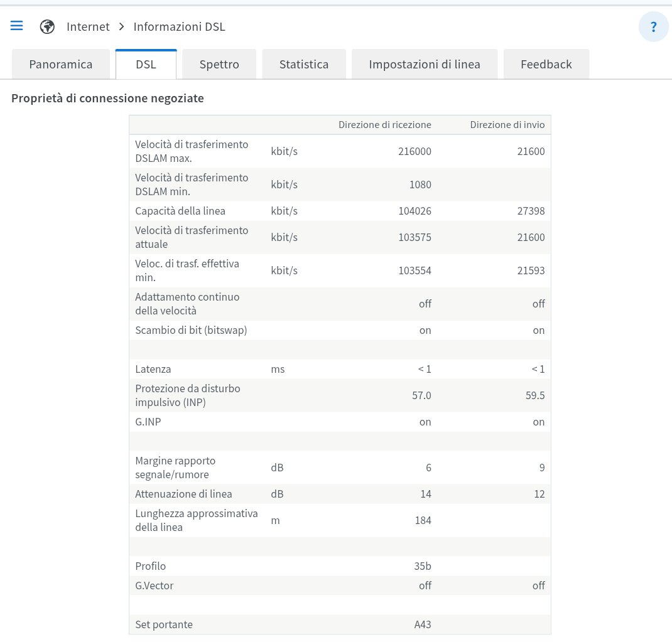Open the Spettro tab
This screenshot has width=672, height=642.
pos(219,64)
